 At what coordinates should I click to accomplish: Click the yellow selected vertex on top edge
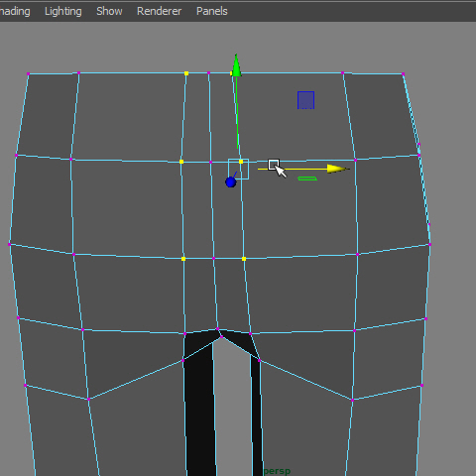[186, 73]
